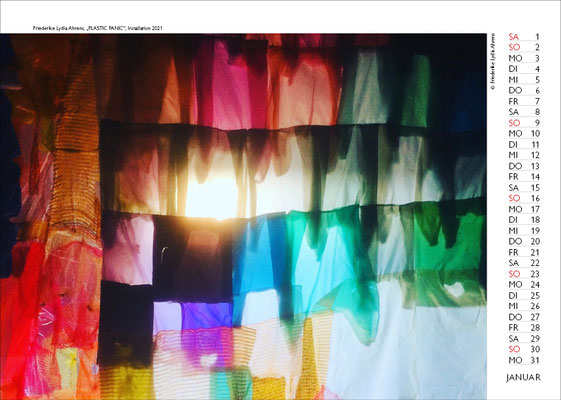This screenshot has width=561, height=400.
Task: Select calendar day SA 8
Action: click(x=524, y=112)
